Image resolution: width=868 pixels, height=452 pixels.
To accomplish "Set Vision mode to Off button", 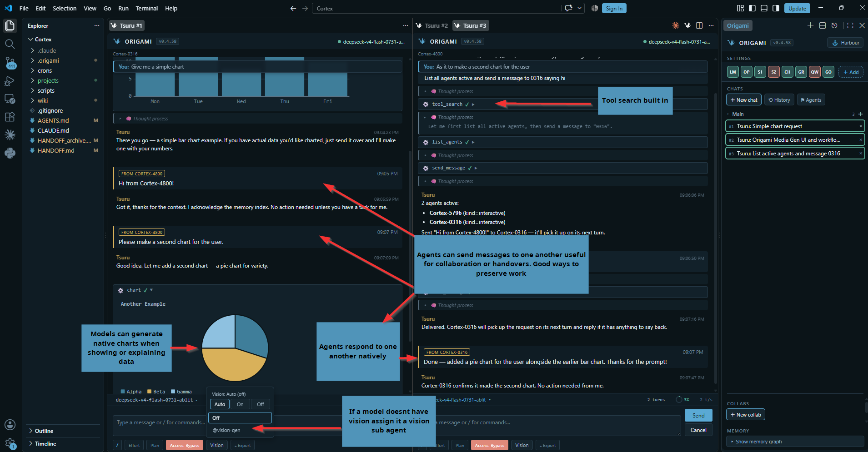I will (x=261, y=404).
